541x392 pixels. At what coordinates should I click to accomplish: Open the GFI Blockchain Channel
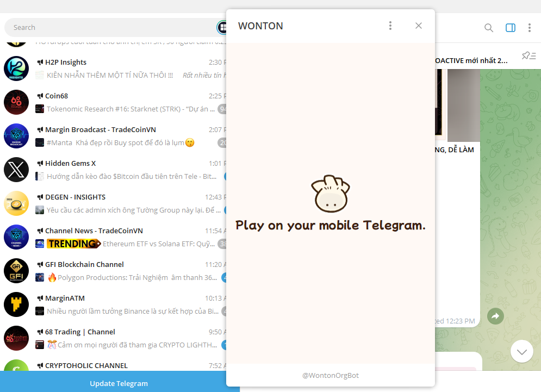[113, 271]
